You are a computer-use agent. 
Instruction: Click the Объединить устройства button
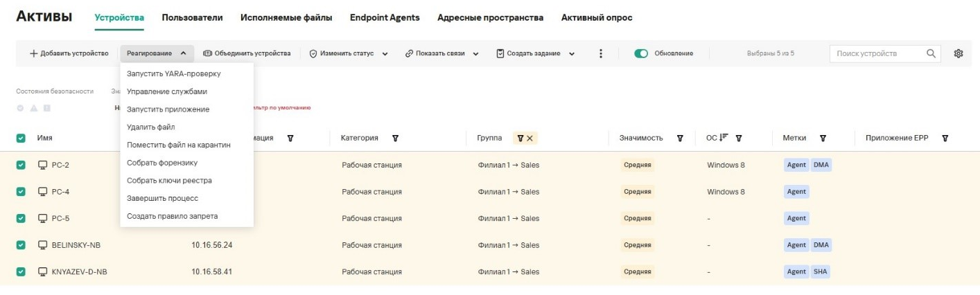click(x=247, y=53)
